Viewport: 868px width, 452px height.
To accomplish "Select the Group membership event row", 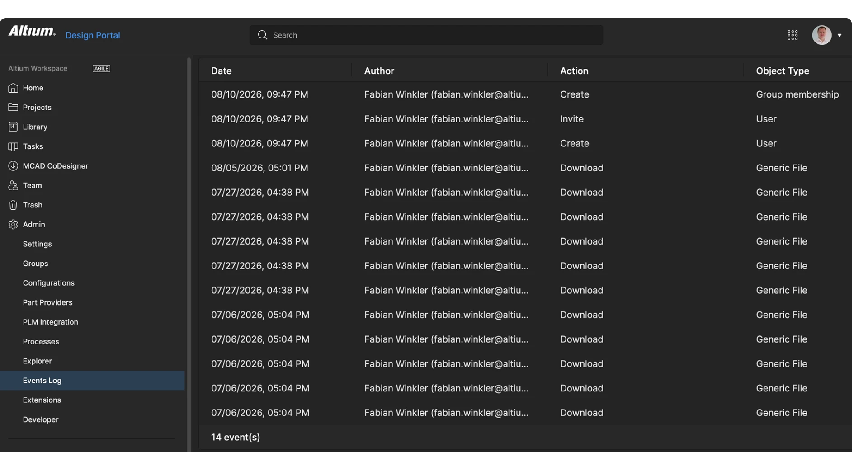I will click(x=525, y=94).
